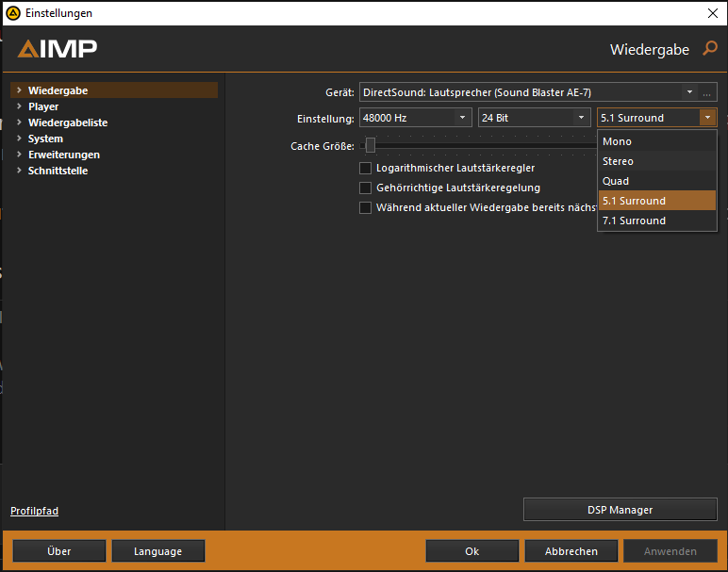
Task: Open the settings search magnifier icon
Action: coord(710,48)
